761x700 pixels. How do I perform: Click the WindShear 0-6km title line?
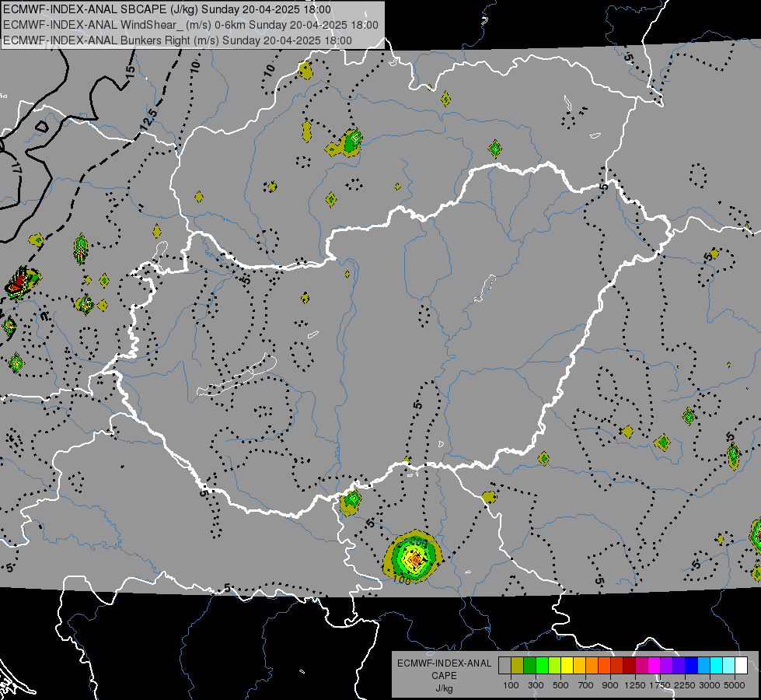[x=190, y=25]
